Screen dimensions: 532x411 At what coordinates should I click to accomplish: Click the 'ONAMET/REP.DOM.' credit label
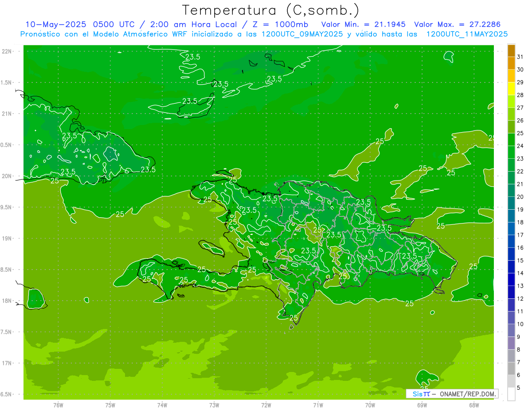coord(467,394)
